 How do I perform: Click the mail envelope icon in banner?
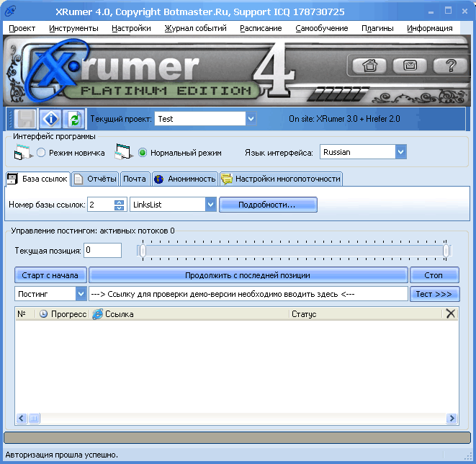[x=410, y=66]
